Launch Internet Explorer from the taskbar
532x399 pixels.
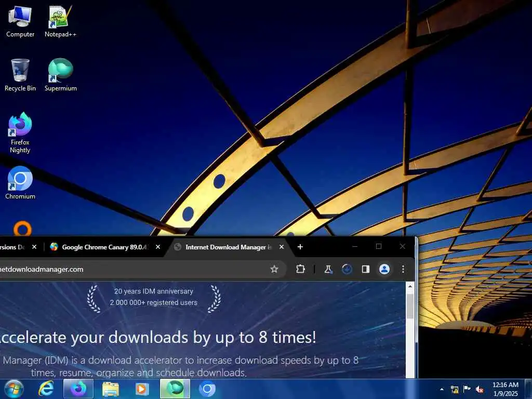click(46, 389)
